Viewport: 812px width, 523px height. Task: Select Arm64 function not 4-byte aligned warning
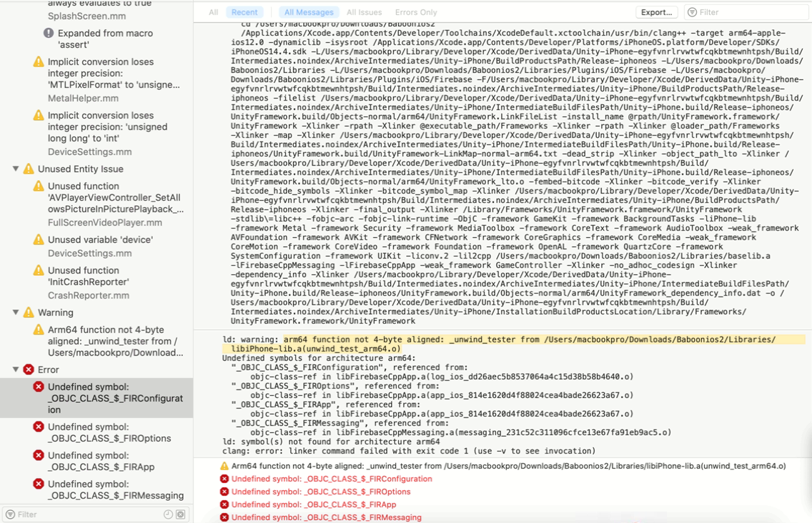coord(116,341)
